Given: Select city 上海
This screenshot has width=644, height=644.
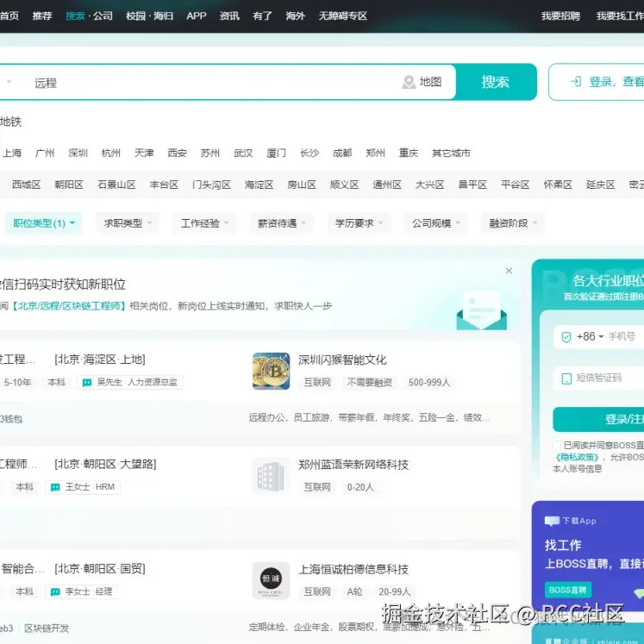Looking at the screenshot, I should (x=12, y=153).
